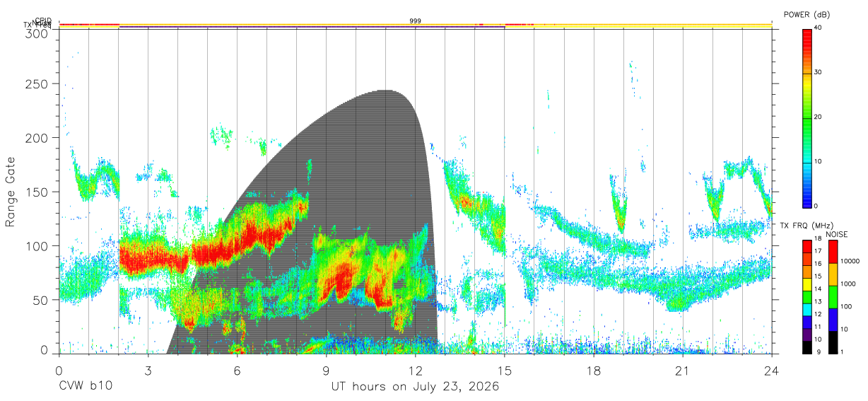The height and width of the screenshot is (401, 868).
Task: Click the NOISE legend title
Action: click(x=837, y=234)
